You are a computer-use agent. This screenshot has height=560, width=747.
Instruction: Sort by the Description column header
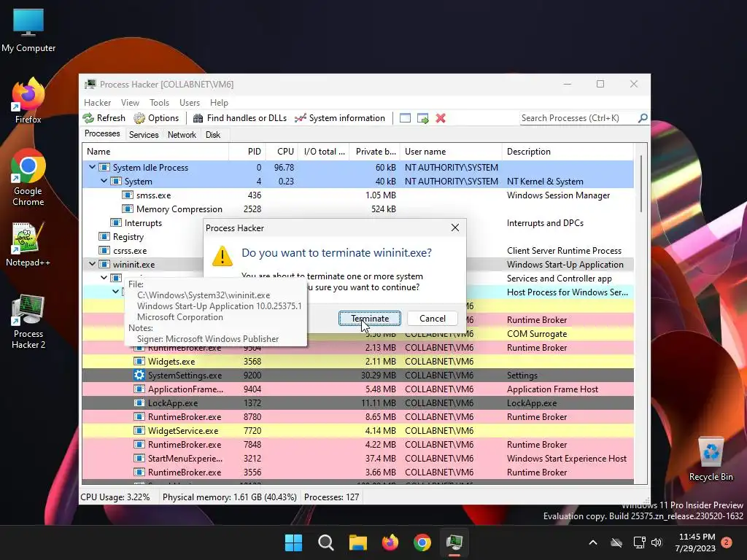pyautogui.click(x=568, y=152)
